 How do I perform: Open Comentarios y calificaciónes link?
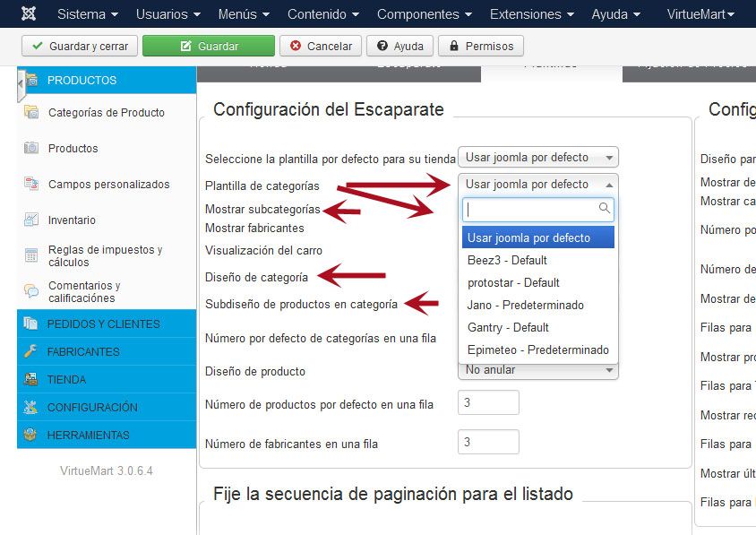click(84, 291)
